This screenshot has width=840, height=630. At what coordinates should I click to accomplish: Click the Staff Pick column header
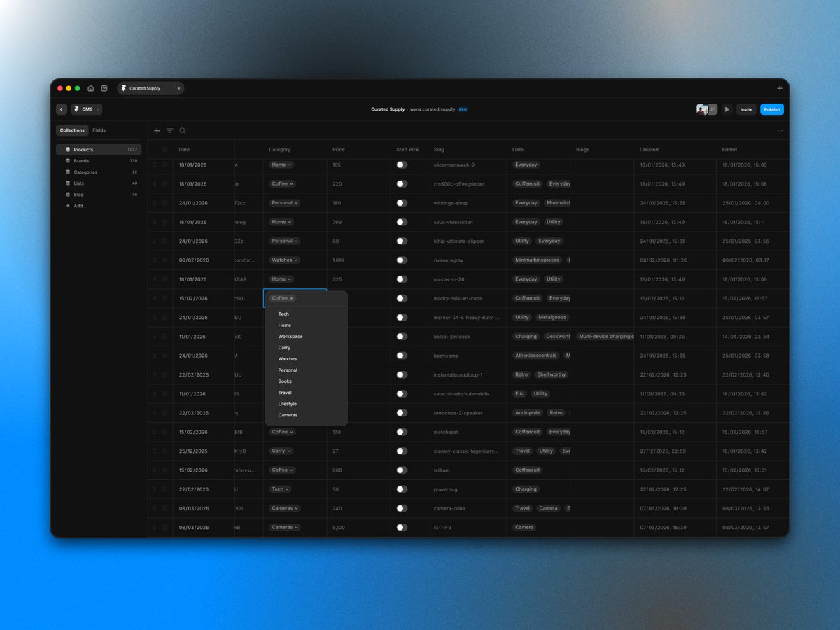(x=407, y=149)
